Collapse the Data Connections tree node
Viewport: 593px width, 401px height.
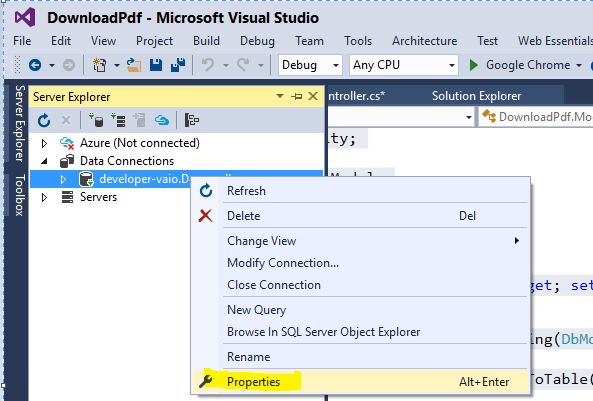pyautogui.click(x=45, y=161)
